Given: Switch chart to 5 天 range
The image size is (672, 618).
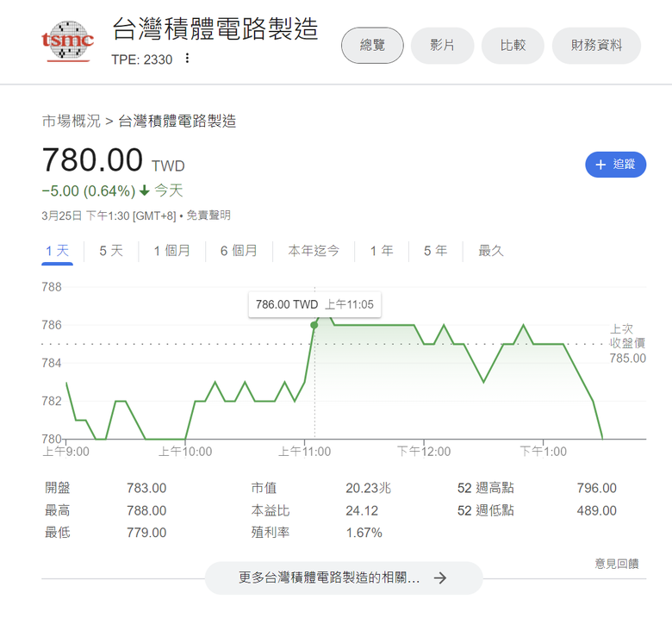Looking at the screenshot, I should click(111, 251).
